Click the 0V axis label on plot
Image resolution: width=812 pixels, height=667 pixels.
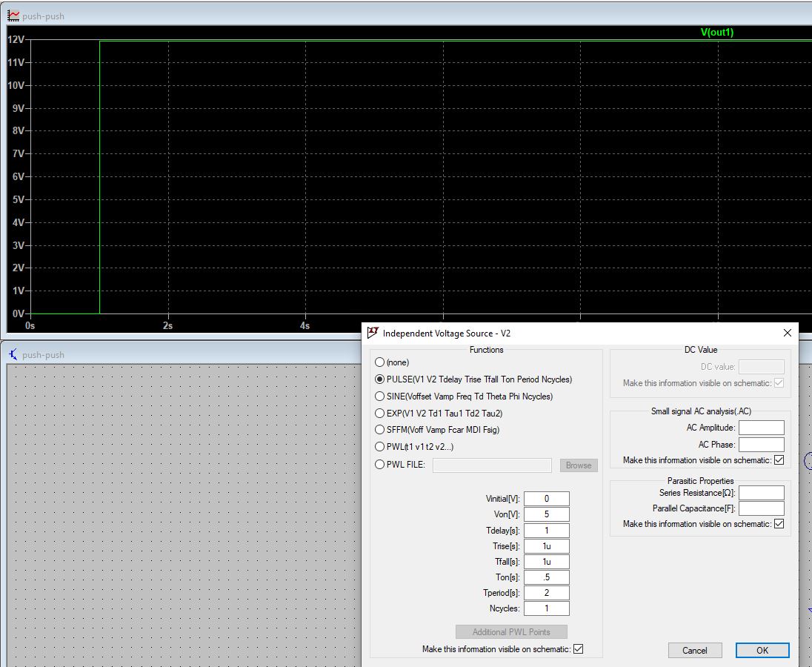[18, 313]
